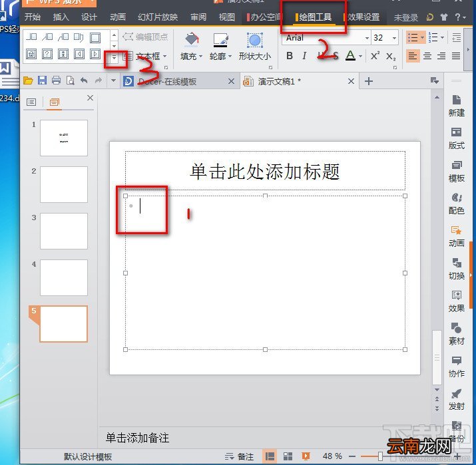The width and height of the screenshot is (476, 465).
Task: Open the Arial font name dropdown
Action: [367, 38]
